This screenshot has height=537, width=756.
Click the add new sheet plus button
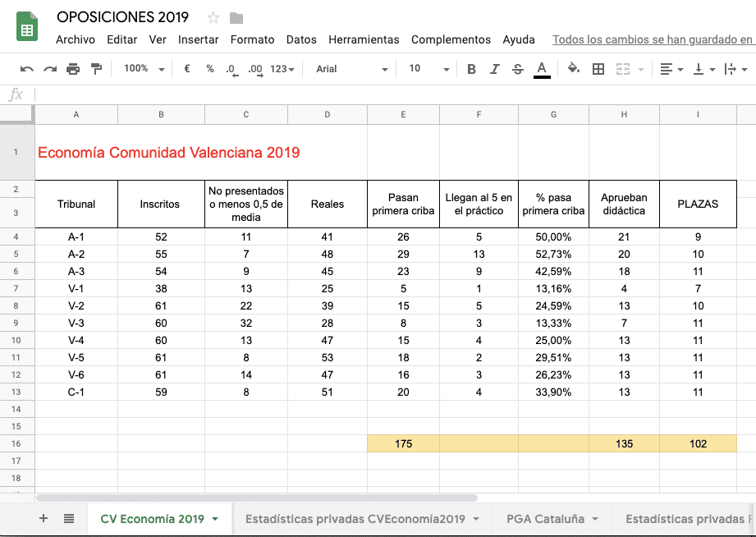(x=44, y=519)
